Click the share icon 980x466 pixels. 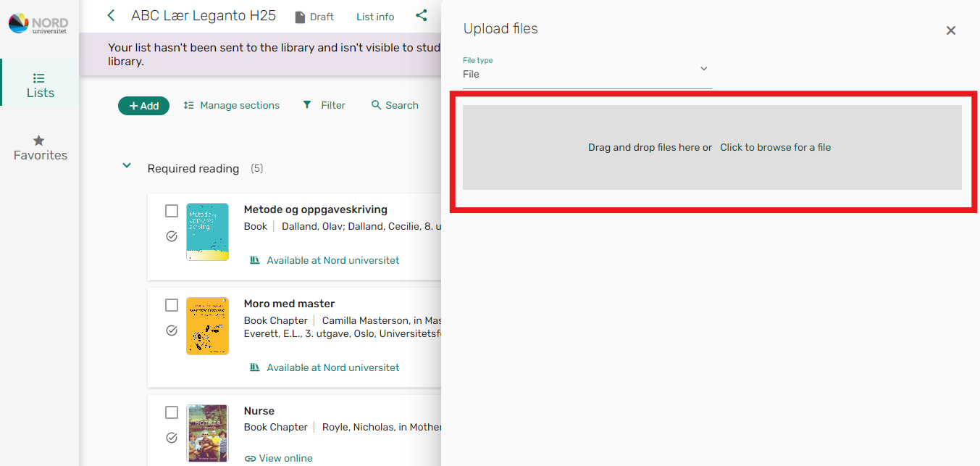[x=422, y=15]
